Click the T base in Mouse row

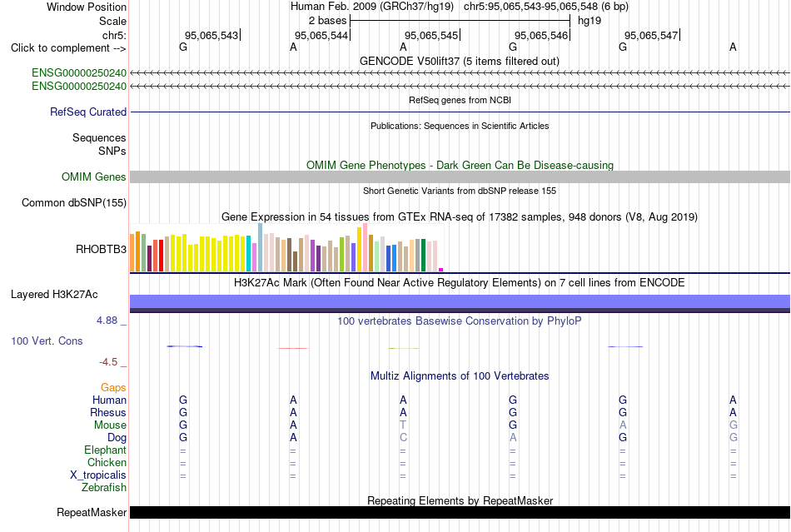point(402,425)
